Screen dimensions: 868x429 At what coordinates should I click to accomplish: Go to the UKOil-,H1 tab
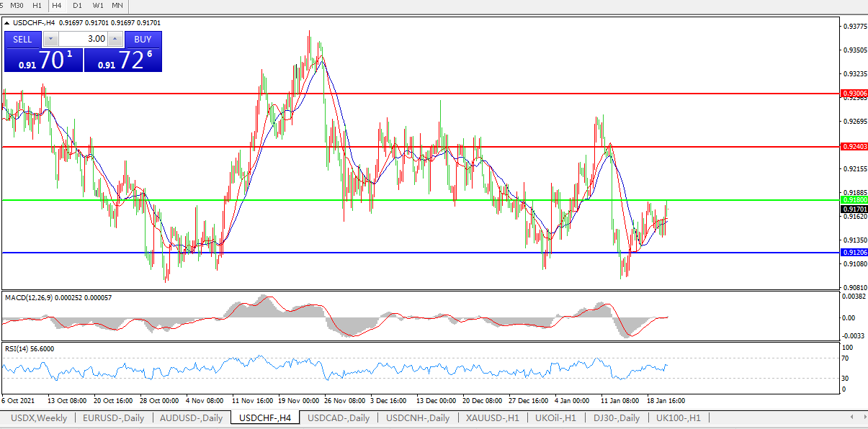(555, 418)
